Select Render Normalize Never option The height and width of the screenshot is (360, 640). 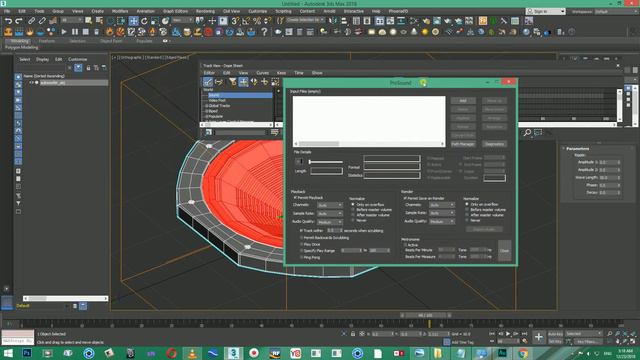[467, 220]
